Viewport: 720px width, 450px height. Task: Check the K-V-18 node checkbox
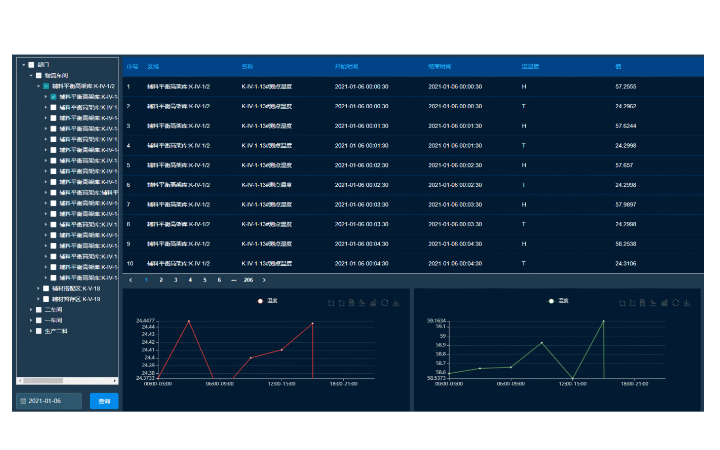(x=46, y=289)
